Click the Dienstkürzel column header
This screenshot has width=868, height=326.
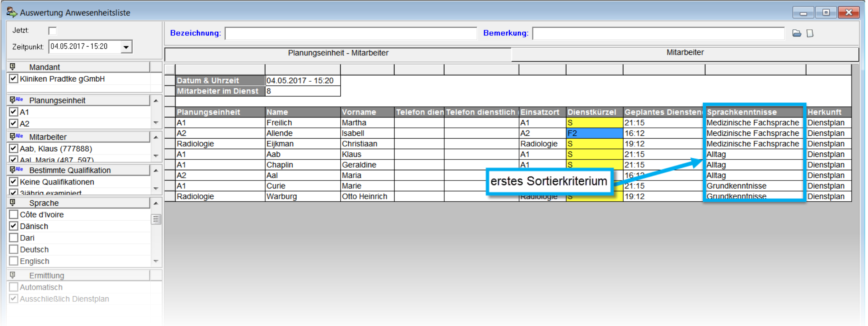point(594,112)
